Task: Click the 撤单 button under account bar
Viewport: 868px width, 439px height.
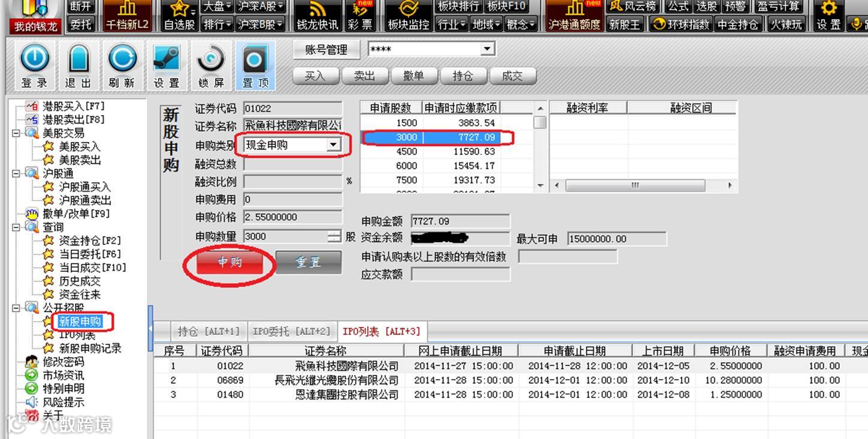Action: coord(413,76)
